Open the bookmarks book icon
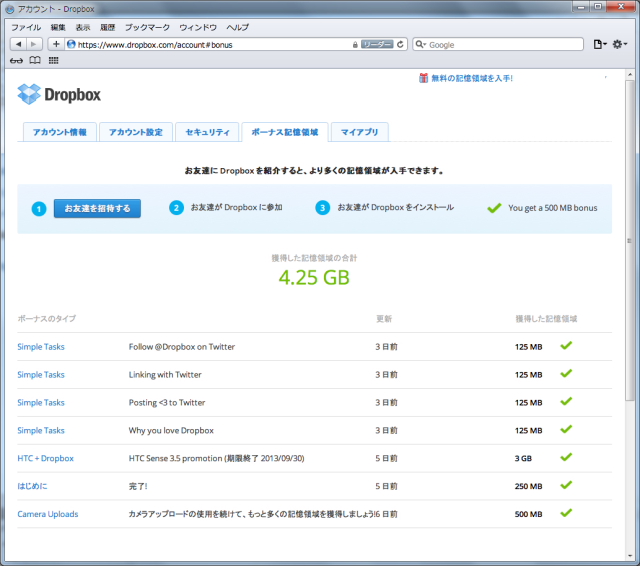This screenshot has width=640, height=566. point(35,60)
